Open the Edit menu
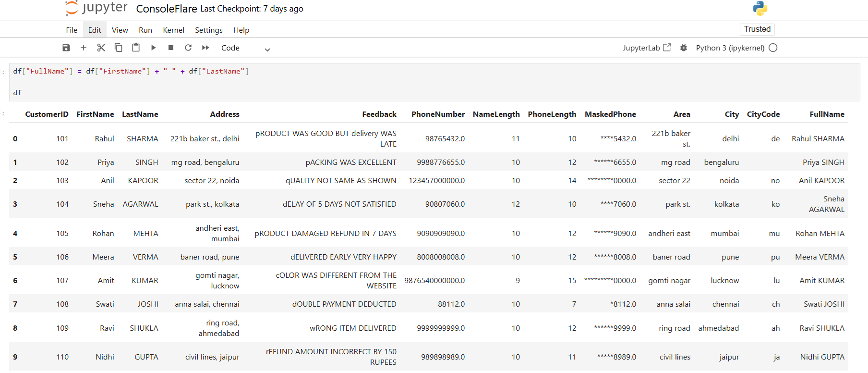868x373 pixels. point(95,30)
